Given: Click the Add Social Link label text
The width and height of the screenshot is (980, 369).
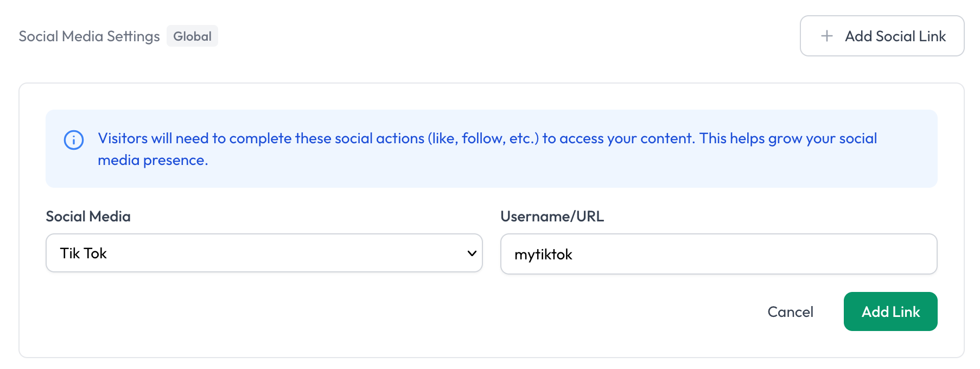Looking at the screenshot, I should tap(895, 36).
